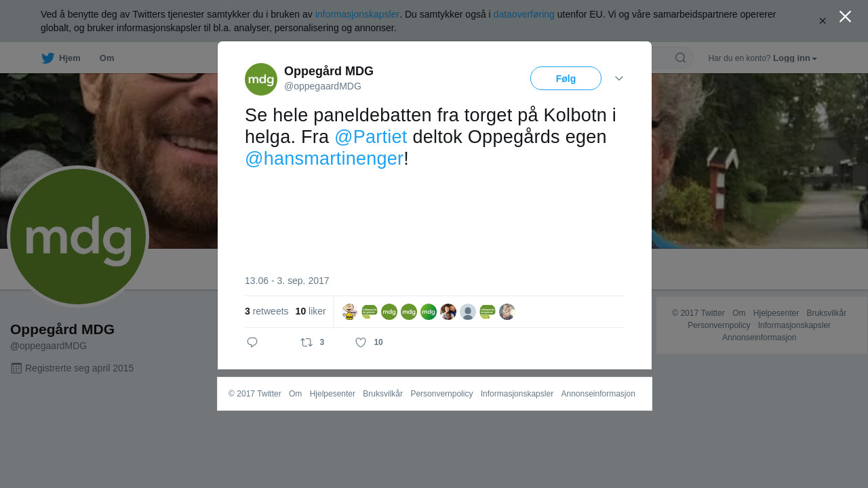
Task: Click the reply speech bubble icon
Action: [252, 342]
